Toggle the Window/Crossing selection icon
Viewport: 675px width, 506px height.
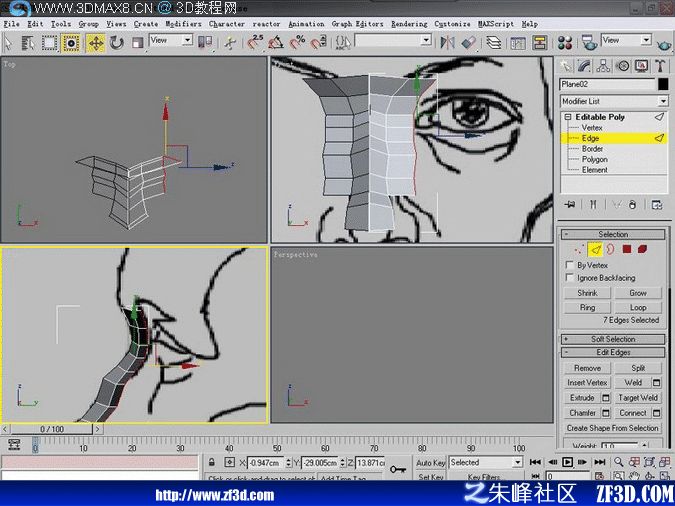click(71, 43)
